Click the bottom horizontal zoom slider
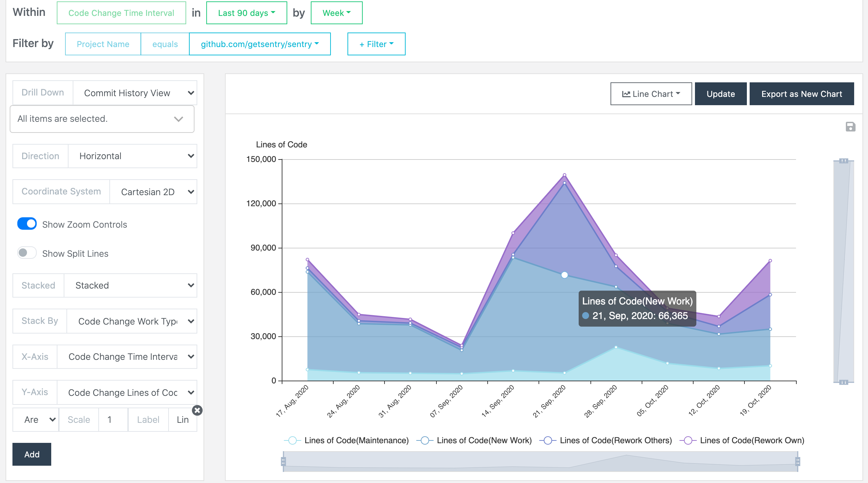 click(540, 461)
